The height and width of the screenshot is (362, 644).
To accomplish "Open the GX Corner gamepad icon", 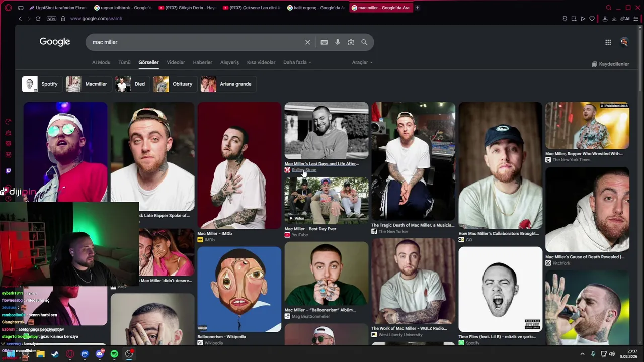I will pyautogui.click(x=21, y=8).
